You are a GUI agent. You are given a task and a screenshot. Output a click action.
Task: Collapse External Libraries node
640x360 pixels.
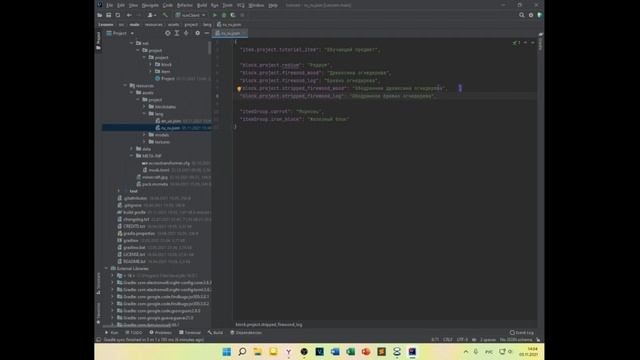tap(107, 269)
